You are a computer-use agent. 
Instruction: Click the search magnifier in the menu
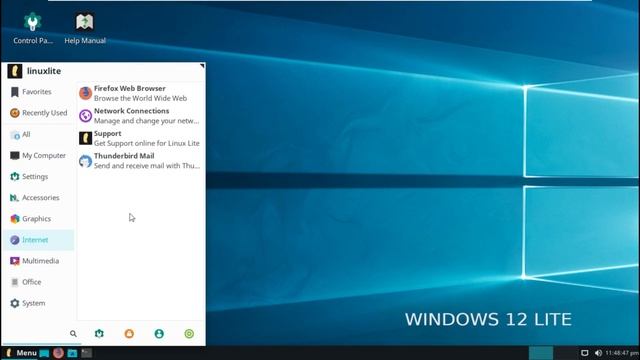pos(73,333)
